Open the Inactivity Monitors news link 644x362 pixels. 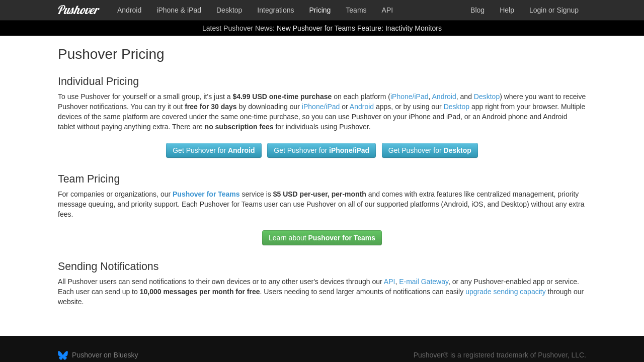tap(359, 28)
